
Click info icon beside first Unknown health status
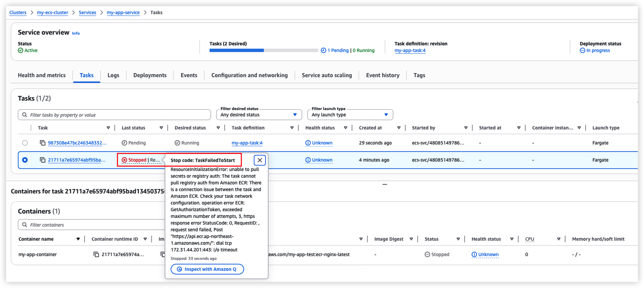point(308,143)
